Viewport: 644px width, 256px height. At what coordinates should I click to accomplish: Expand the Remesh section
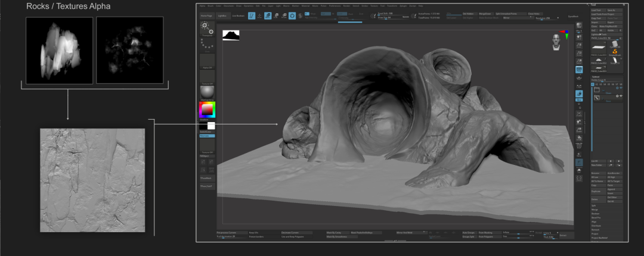[x=595, y=230]
